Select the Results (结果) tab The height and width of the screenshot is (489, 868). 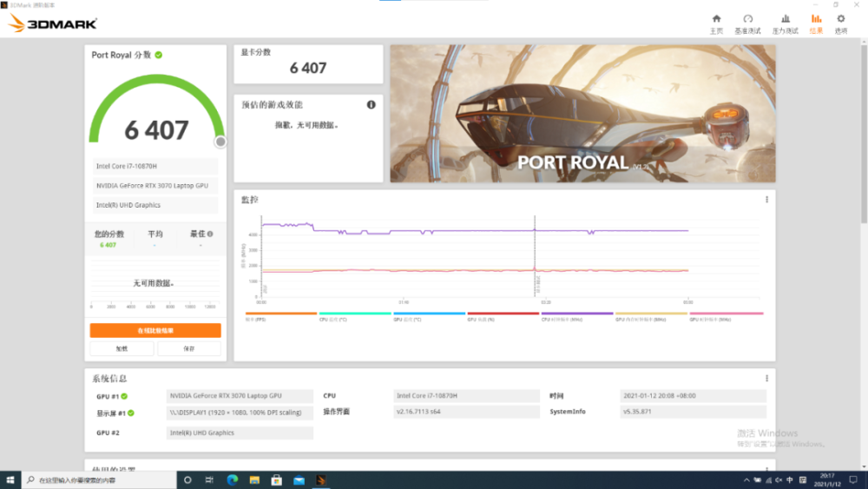(816, 24)
